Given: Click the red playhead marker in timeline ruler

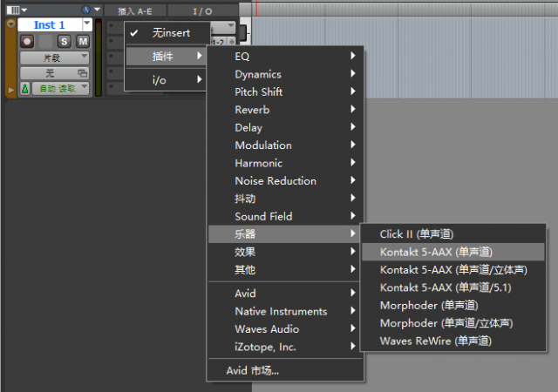Looking at the screenshot, I should click(256, 9).
